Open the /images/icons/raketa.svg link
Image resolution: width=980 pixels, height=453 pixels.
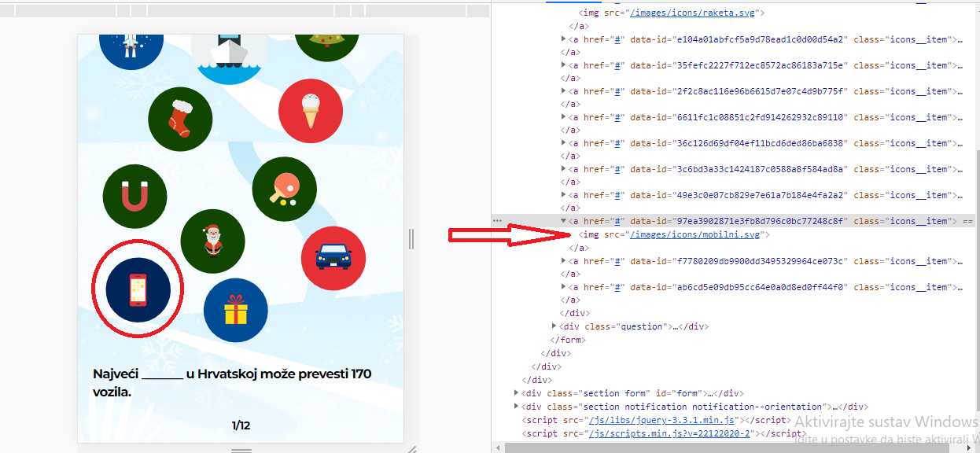click(692, 13)
